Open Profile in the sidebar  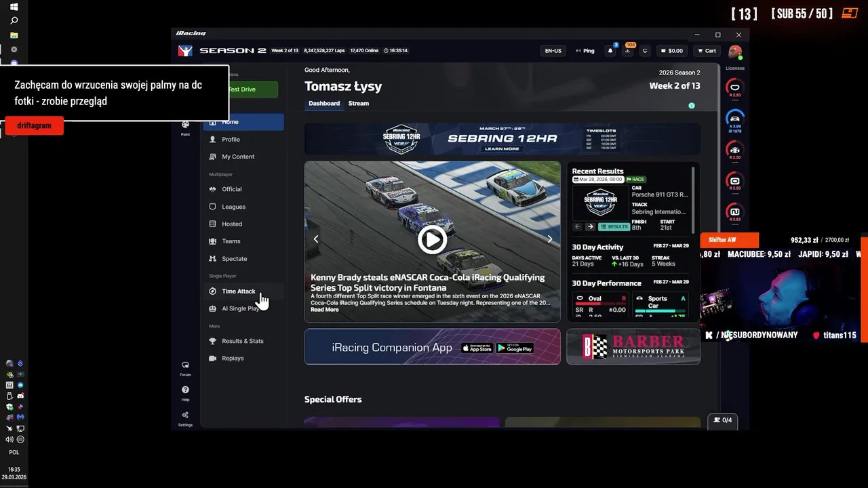[243, 140]
